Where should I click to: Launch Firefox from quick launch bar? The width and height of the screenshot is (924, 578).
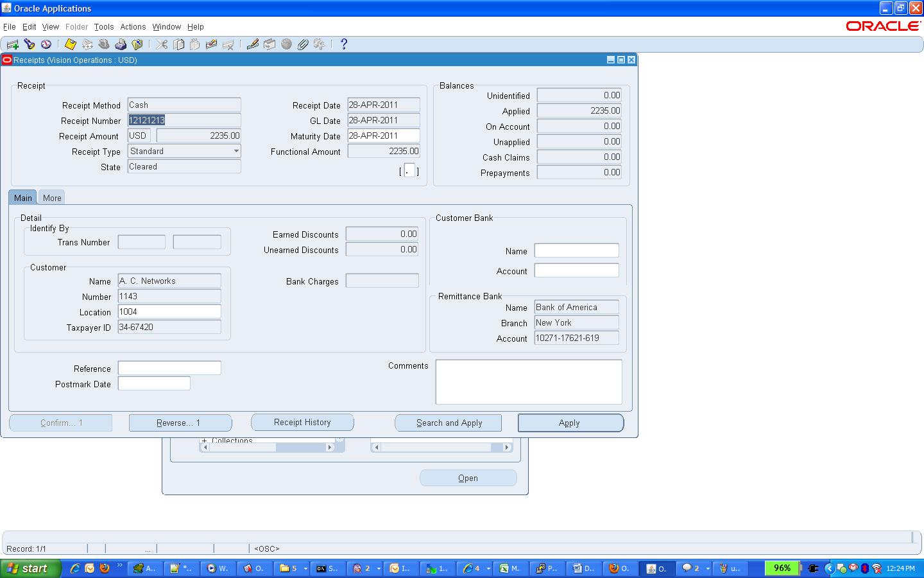104,568
